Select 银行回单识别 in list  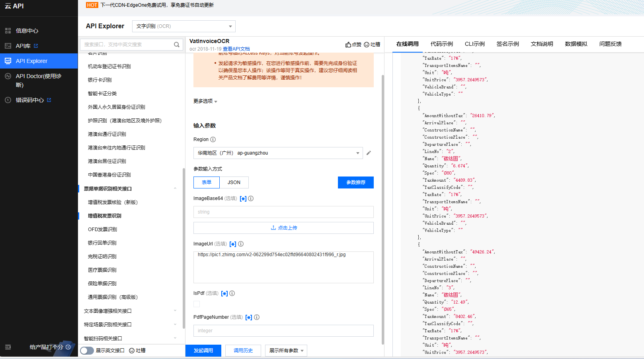(x=102, y=243)
